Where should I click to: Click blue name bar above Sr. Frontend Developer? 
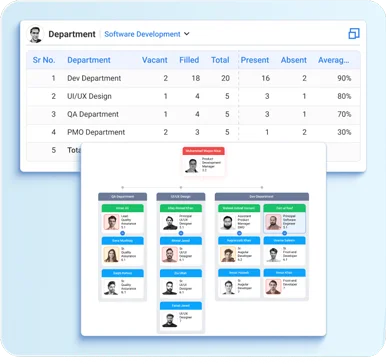point(285,240)
